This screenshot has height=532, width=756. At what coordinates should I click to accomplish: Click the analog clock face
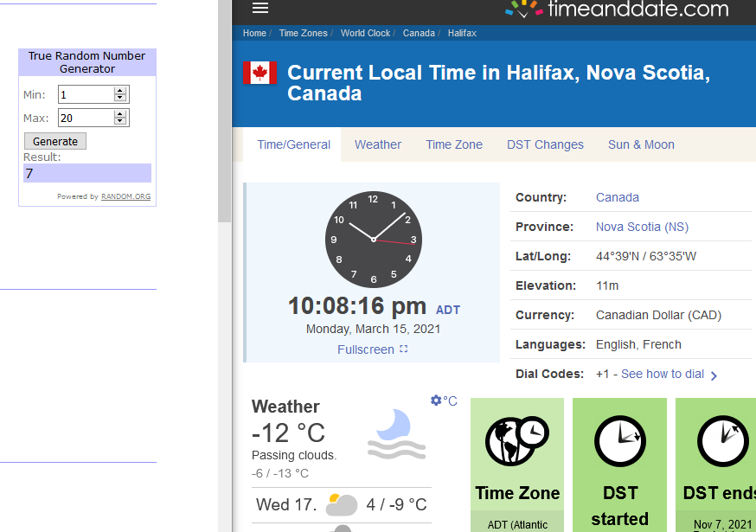tap(373, 240)
